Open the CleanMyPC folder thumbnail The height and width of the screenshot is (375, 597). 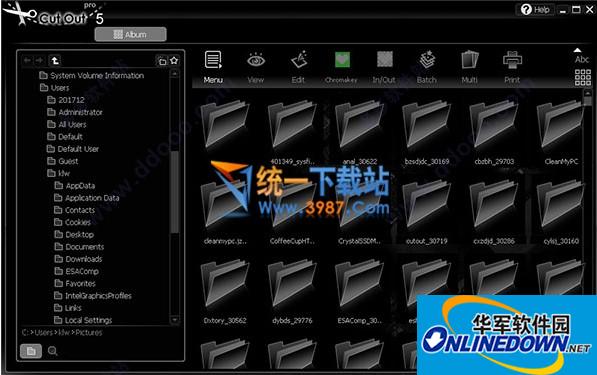pos(560,132)
